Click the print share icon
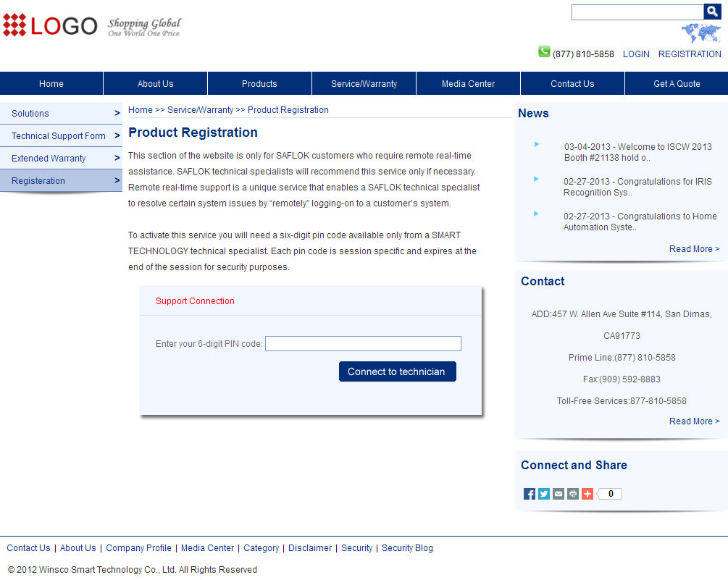The width and height of the screenshot is (728, 580). [573, 494]
